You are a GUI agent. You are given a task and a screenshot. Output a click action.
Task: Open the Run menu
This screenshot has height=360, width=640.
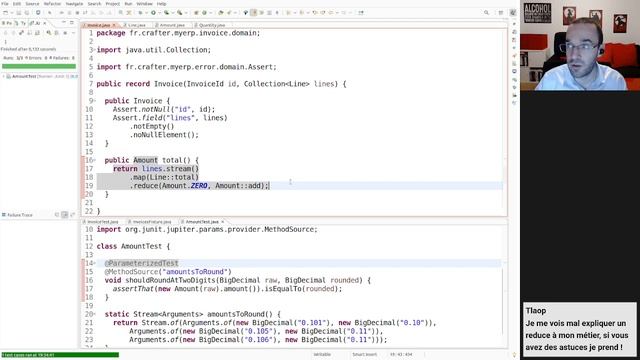coord(128,4)
